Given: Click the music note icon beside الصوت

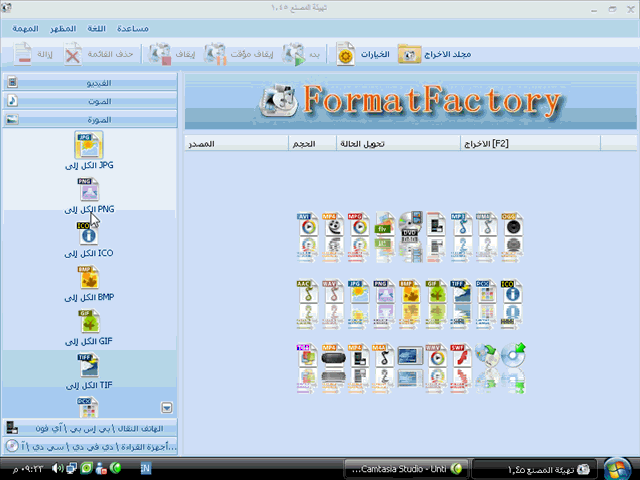Looking at the screenshot, I should 13,100.
